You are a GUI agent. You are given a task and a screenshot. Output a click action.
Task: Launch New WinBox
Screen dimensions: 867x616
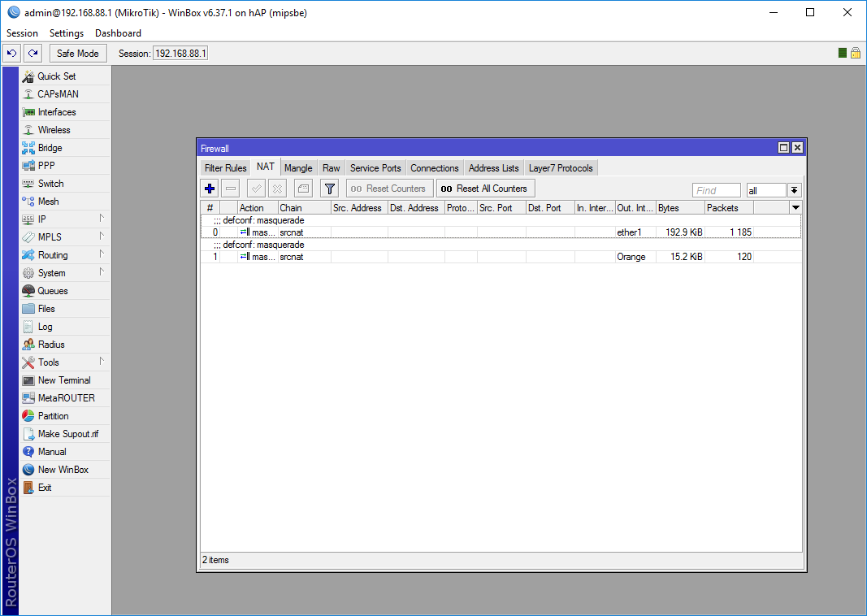pyautogui.click(x=65, y=470)
